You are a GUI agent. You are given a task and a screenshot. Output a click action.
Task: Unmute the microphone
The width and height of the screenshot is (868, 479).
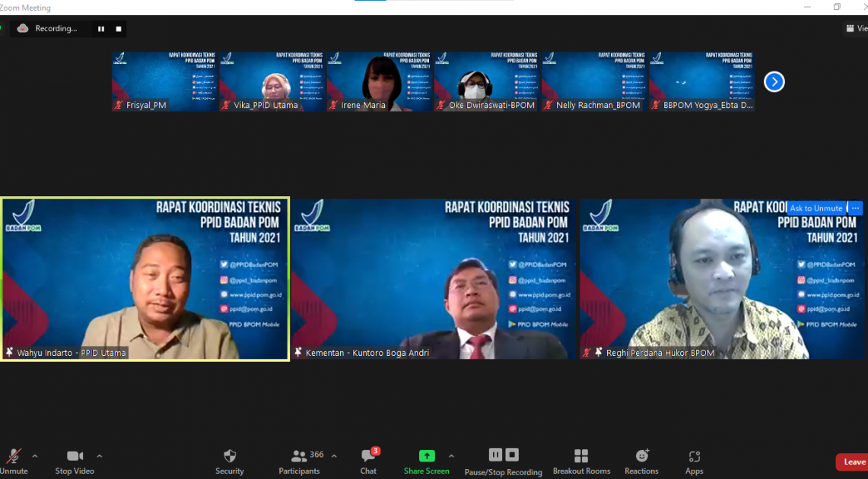point(14,456)
